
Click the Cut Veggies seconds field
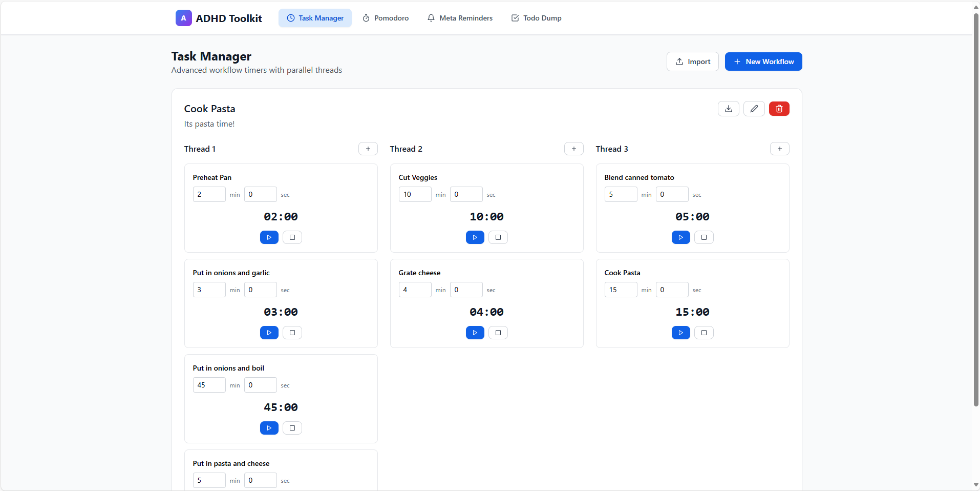(x=466, y=194)
